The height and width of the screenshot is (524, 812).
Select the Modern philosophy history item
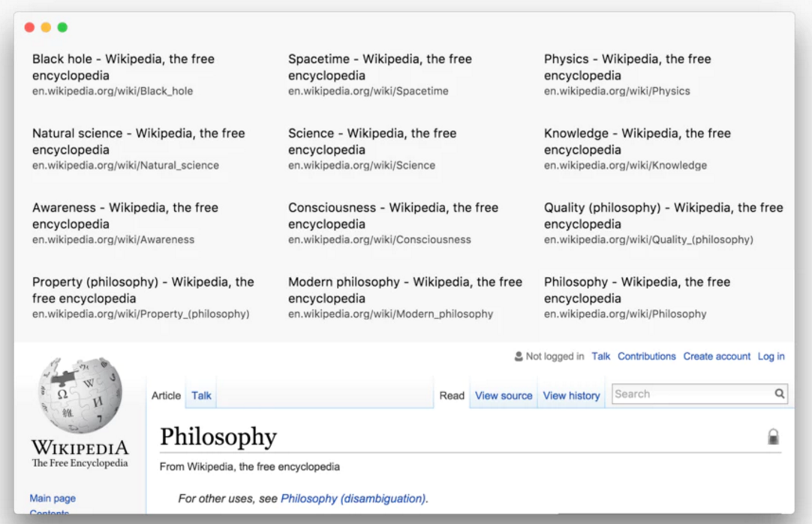[x=405, y=297]
